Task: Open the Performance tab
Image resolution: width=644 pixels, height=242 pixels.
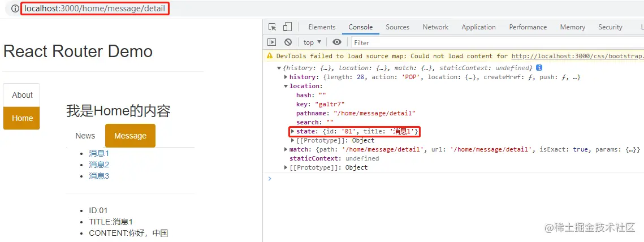Action: coord(528,27)
